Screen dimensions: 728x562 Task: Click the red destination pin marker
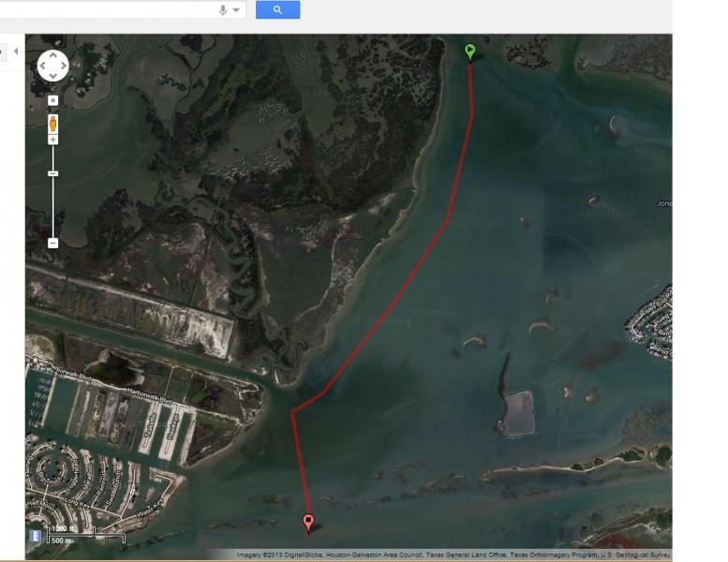(x=308, y=523)
